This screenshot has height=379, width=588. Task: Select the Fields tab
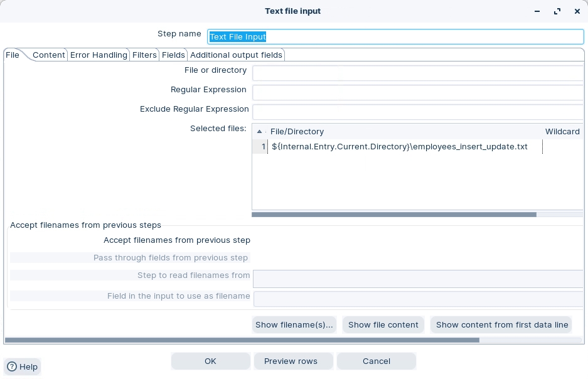[x=173, y=55]
